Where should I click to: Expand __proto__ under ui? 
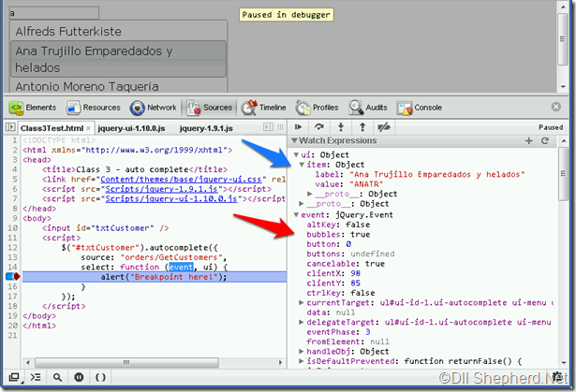[302, 204]
